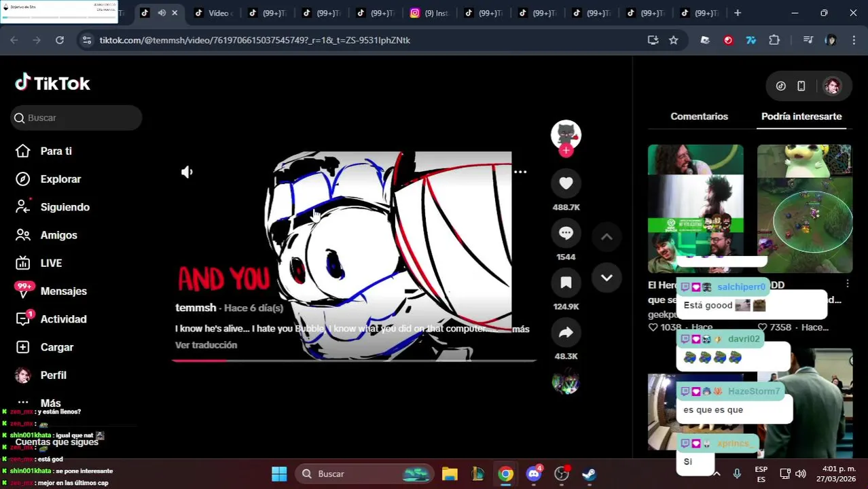Switch to the Comentarios tab
The image size is (868, 489).
699,116
